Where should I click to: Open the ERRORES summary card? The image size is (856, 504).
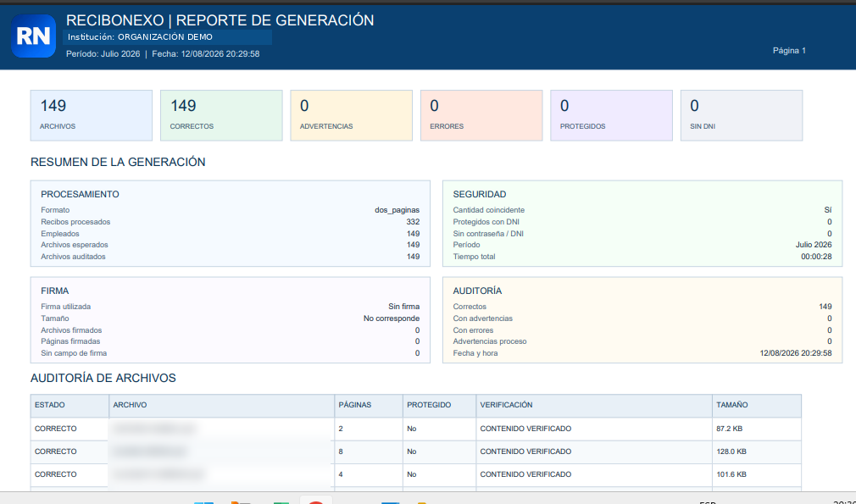[481, 116]
